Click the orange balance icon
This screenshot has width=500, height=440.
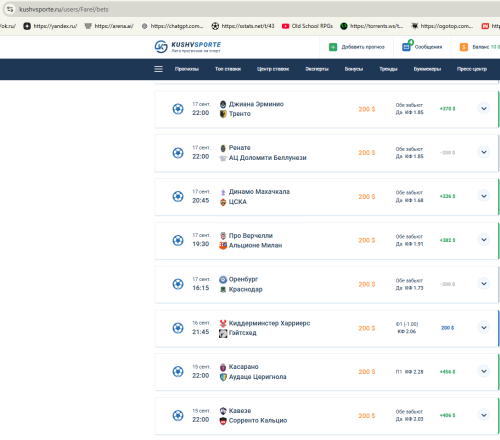tap(464, 47)
